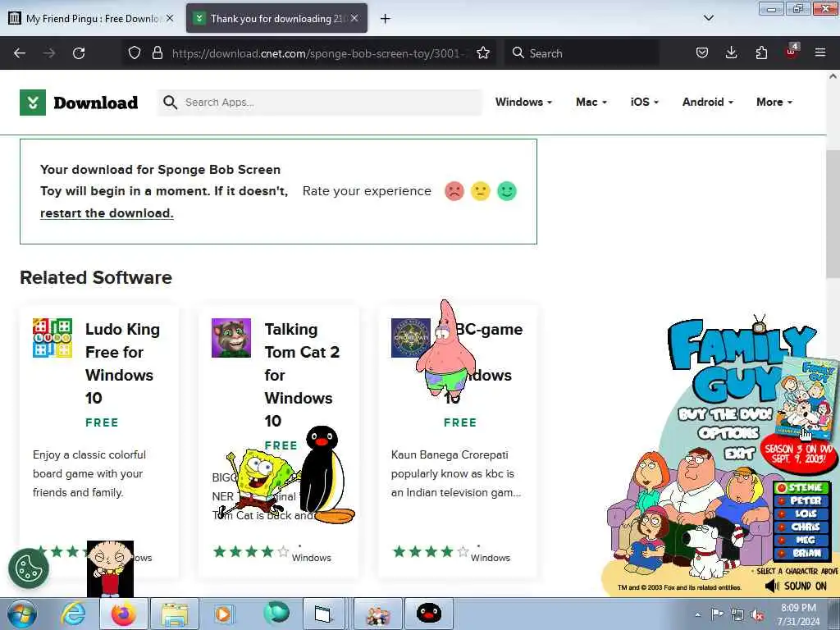Click the site security padlock icon
Image resolution: width=840 pixels, height=630 pixels.
157,52
